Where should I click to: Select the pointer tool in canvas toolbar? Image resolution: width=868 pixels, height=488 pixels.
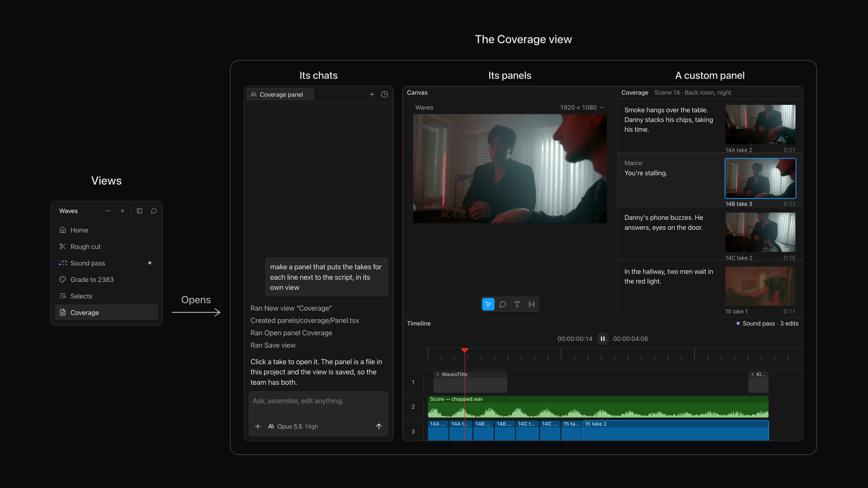point(488,305)
